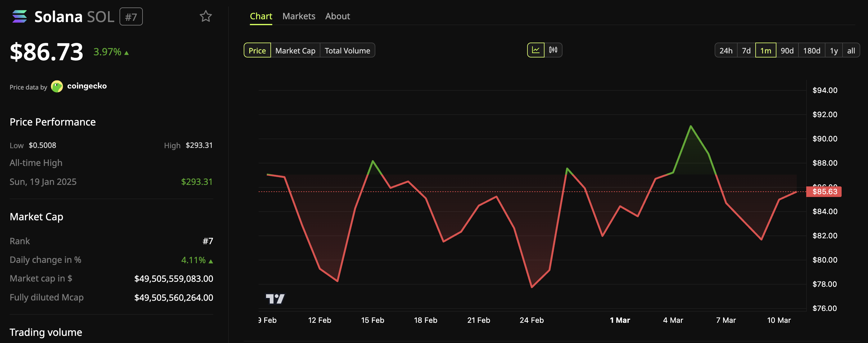The height and width of the screenshot is (343, 868).
Task: Toggle the Total Volume data view
Action: point(347,50)
